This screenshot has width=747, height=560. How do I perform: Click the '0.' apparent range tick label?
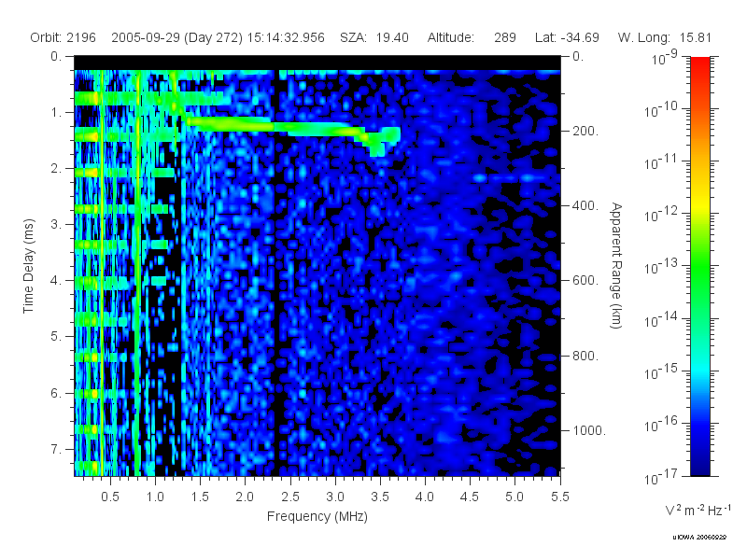tap(578, 56)
